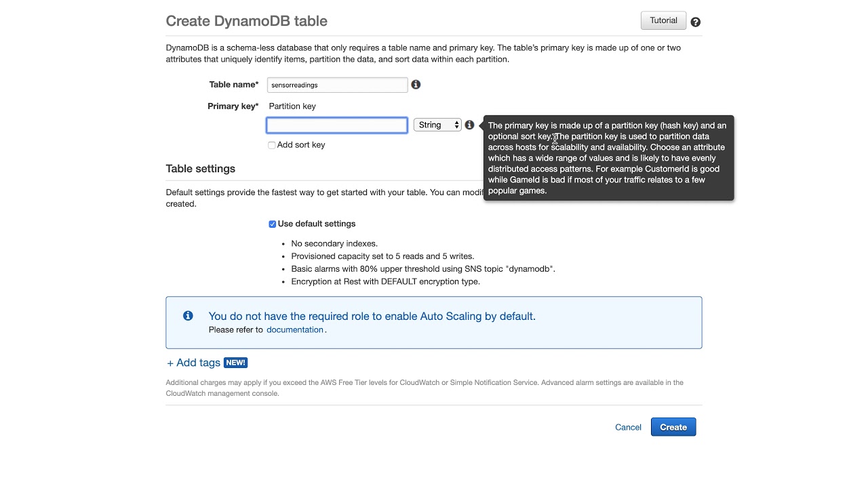This screenshot has height=488, width=868.
Task: Uncheck Use default settings checkbox
Action: 272,224
